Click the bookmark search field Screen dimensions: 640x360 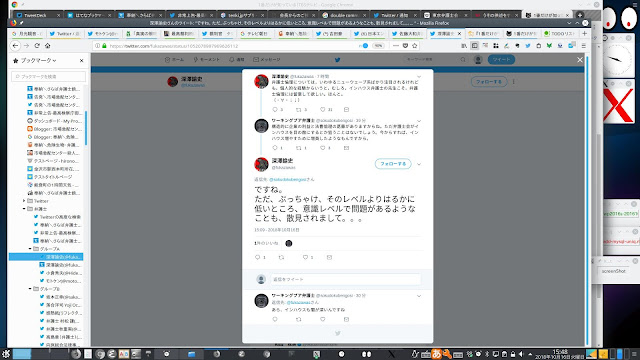pos(49,76)
